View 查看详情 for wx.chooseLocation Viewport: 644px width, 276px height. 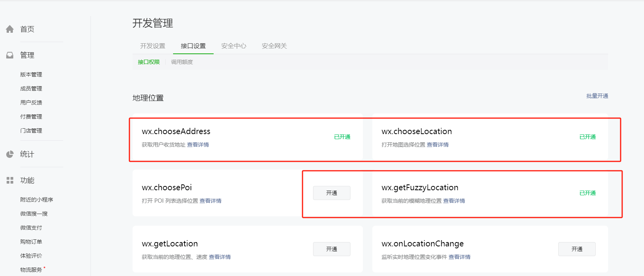tap(438, 145)
